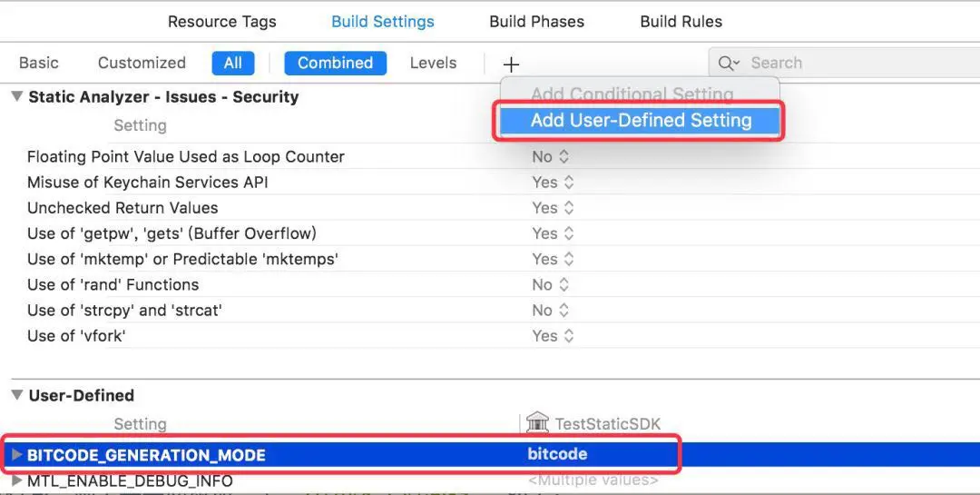Change Use of 'rand' Functions value
Image resolution: width=980 pixels, height=495 pixels.
(x=551, y=284)
